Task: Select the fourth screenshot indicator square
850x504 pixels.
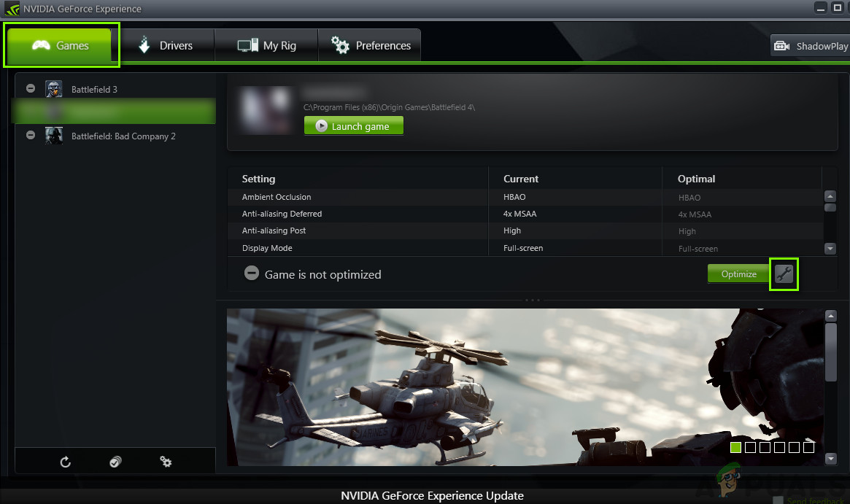Action: tap(779, 447)
